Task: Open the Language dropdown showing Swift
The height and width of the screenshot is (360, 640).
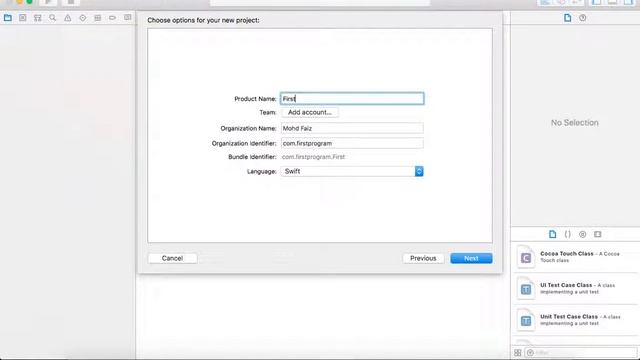Action: point(352,171)
